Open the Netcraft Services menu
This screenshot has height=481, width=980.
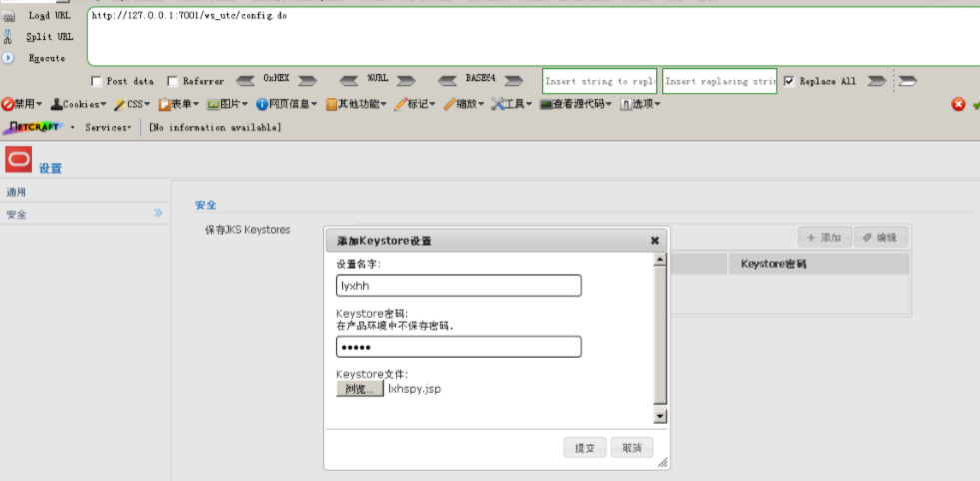(108, 128)
